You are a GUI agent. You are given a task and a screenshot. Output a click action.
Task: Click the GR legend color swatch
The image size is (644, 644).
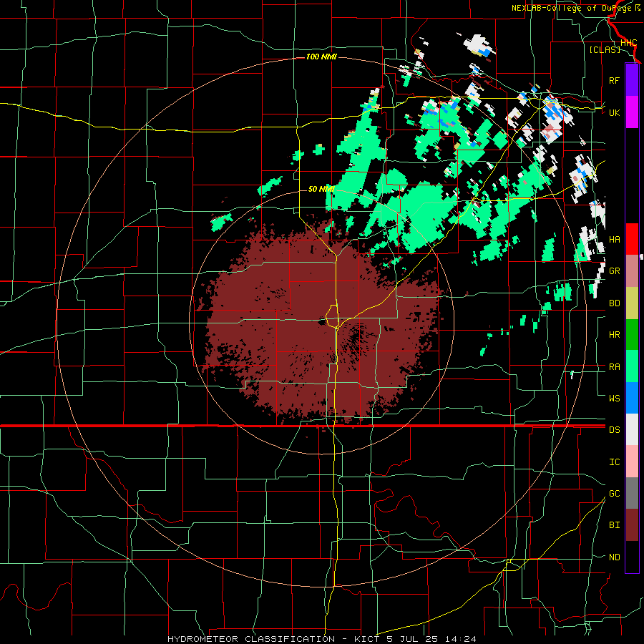tap(632, 270)
